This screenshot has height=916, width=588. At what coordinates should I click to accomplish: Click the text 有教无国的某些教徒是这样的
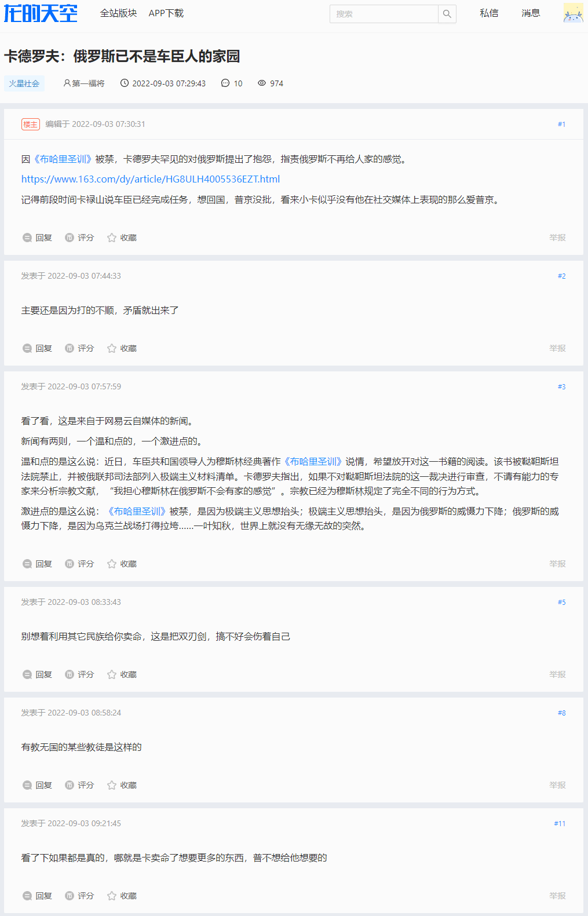tap(82, 747)
